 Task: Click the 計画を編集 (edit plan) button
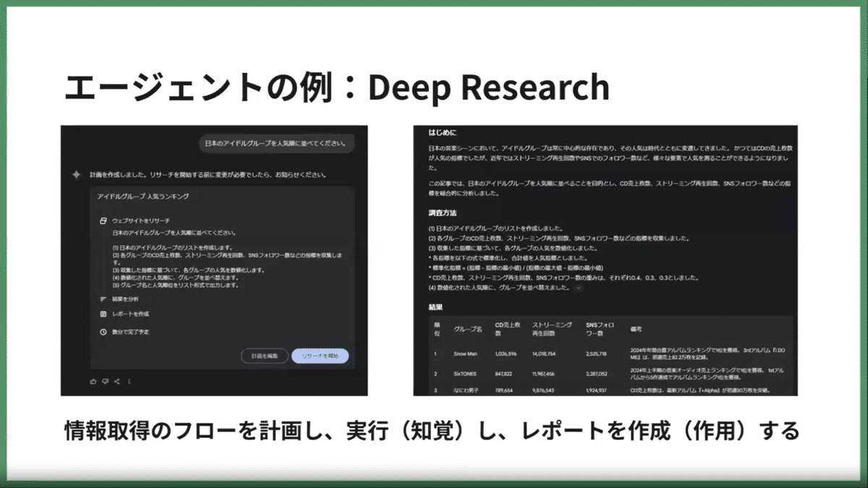264,356
